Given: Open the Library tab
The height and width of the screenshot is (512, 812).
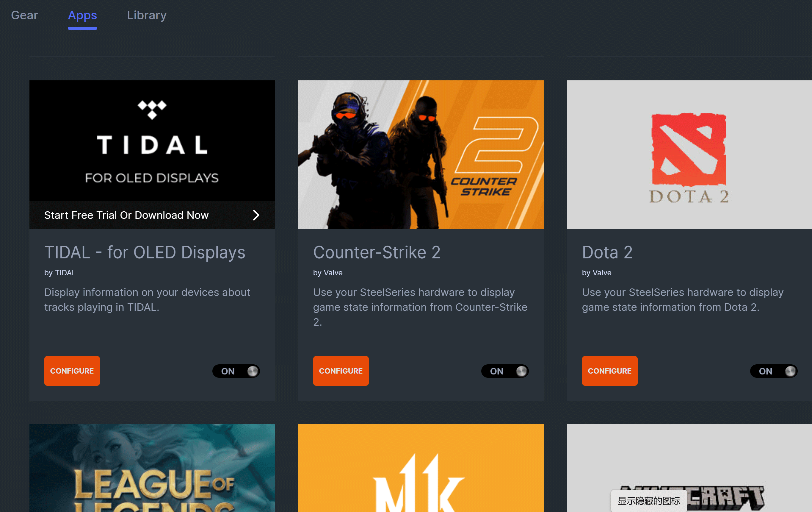Looking at the screenshot, I should 147,15.
